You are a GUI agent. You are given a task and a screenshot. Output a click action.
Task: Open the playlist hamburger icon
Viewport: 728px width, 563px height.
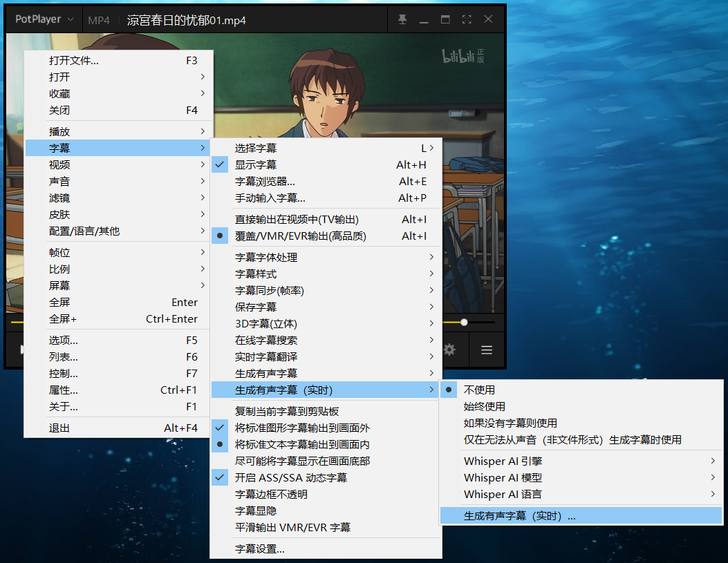tap(487, 350)
